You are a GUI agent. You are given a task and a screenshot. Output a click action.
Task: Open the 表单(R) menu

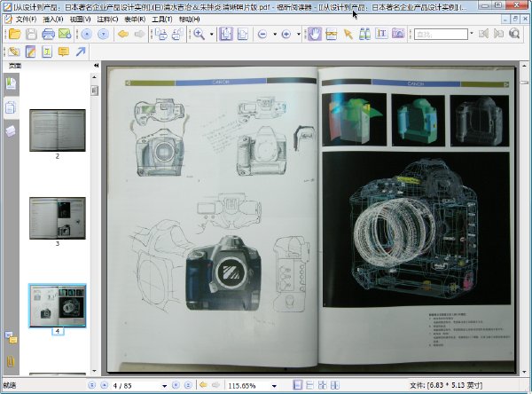[x=135, y=20]
